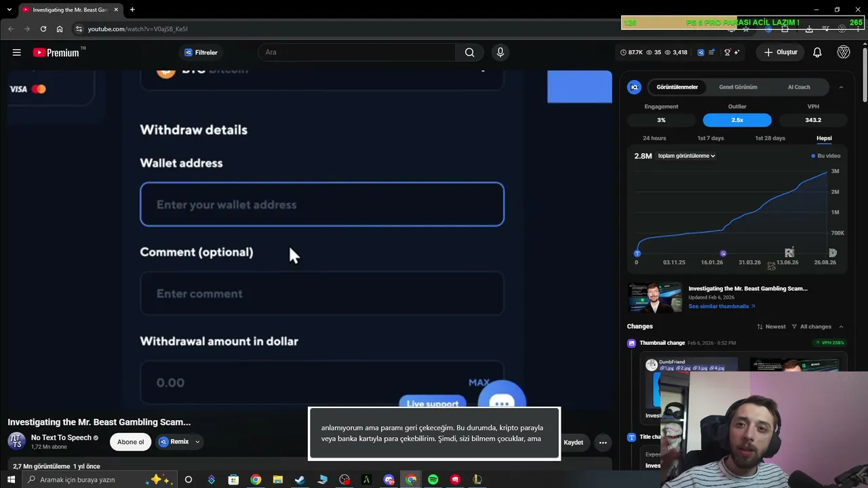
Task: Reload the page with the browser refresh button
Action: [43, 29]
